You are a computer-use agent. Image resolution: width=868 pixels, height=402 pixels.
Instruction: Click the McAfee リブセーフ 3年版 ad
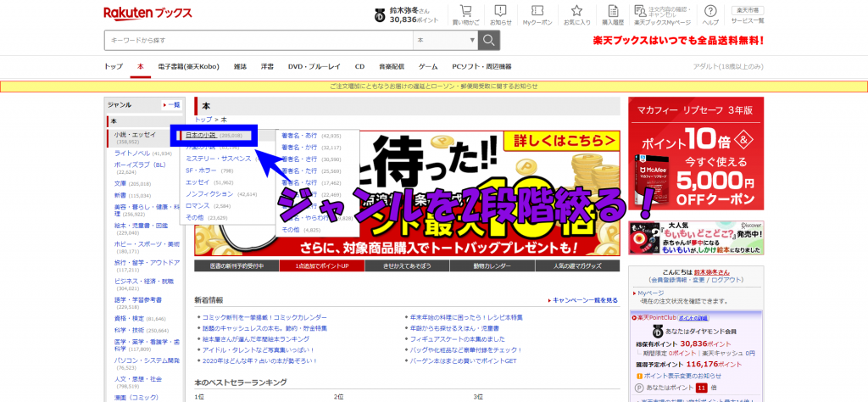click(696, 154)
